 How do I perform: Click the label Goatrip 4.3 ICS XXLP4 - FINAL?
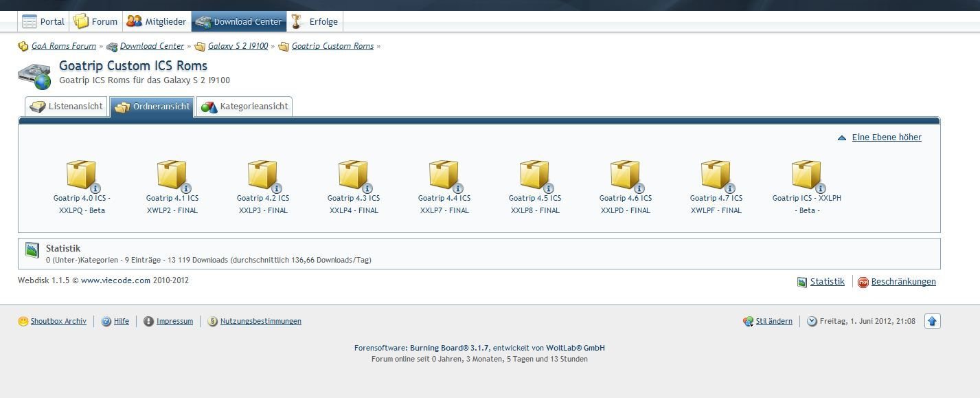pos(354,204)
